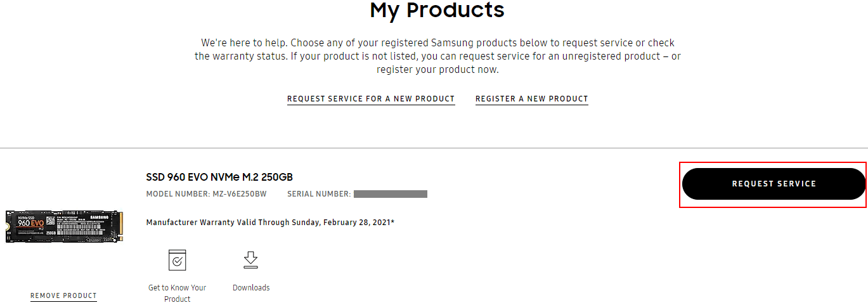This screenshot has width=868, height=305.
Task: Click the Remove Product link
Action: pyautogui.click(x=63, y=295)
